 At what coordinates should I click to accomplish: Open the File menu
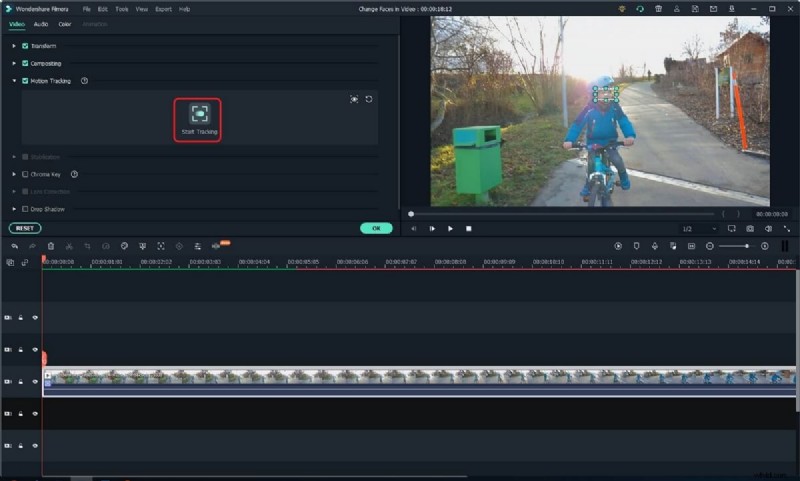coord(87,9)
